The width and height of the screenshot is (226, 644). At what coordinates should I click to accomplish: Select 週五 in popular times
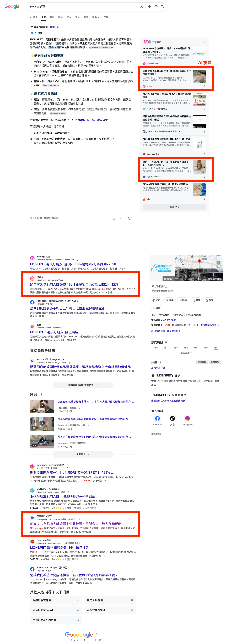[x=196, y=348]
